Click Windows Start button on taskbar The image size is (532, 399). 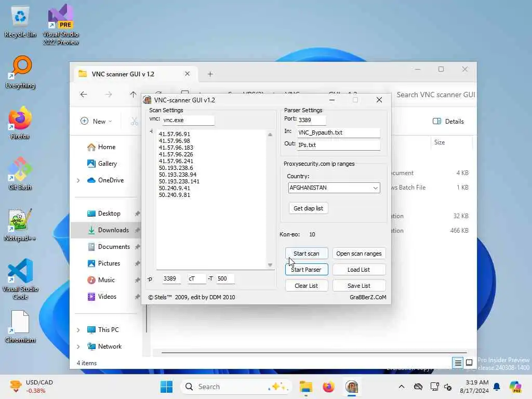coord(166,387)
